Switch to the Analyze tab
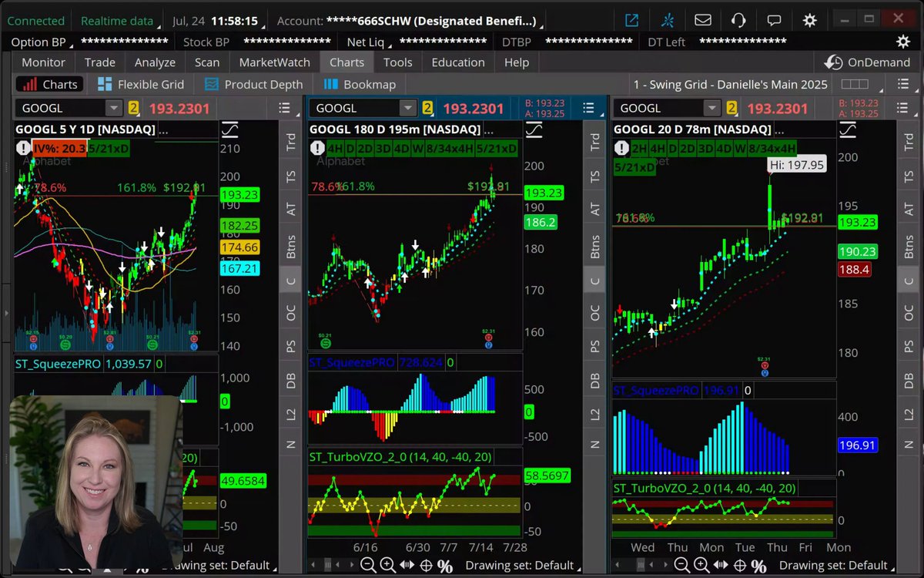This screenshot has height=578, width=924. pos(155,62)
